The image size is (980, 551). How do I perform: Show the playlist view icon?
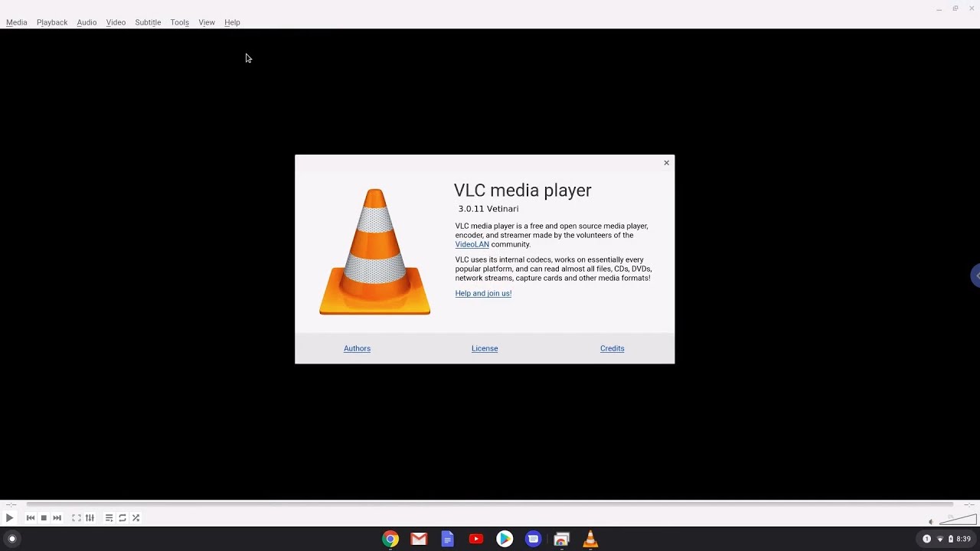(x=109, y=518)
